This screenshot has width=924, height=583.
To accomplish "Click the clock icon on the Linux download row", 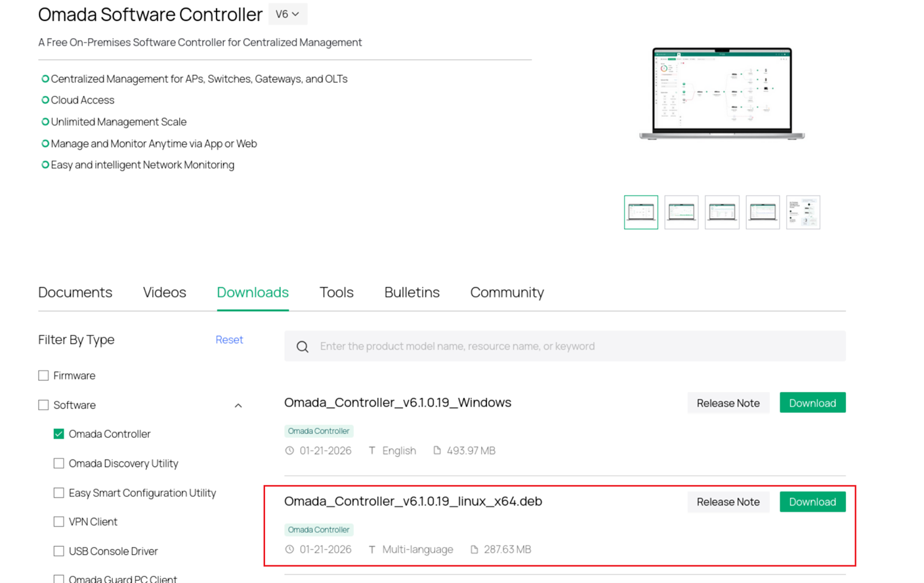I will (x=289, y=550).
